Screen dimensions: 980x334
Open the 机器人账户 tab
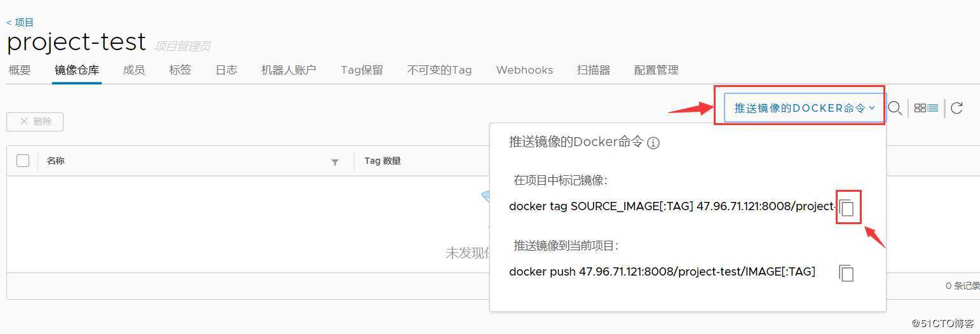(x=289, y=70)
